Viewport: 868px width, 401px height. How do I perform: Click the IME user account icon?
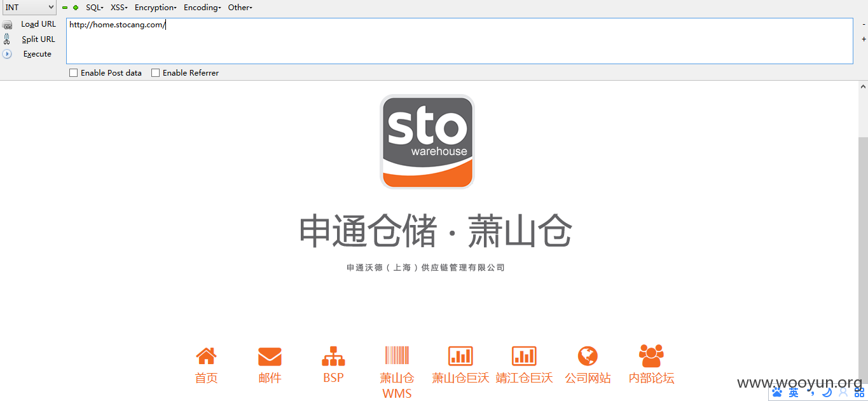(843, 392)
